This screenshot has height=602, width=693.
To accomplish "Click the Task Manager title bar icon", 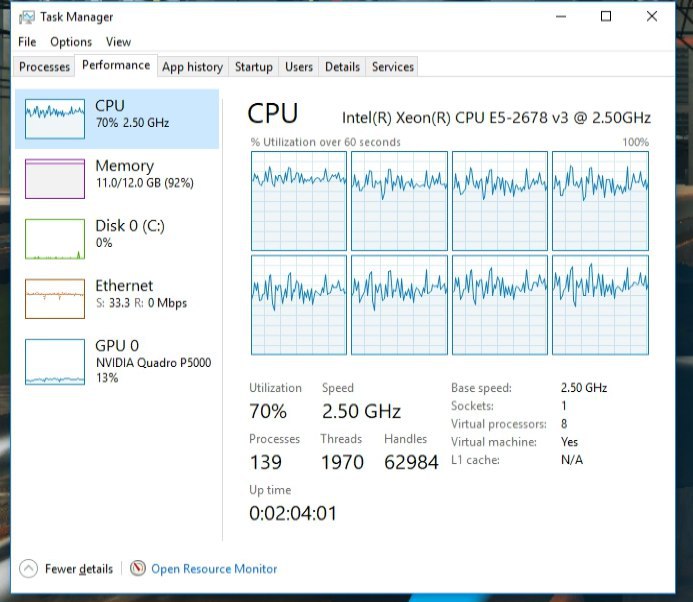I will [27, 17].
